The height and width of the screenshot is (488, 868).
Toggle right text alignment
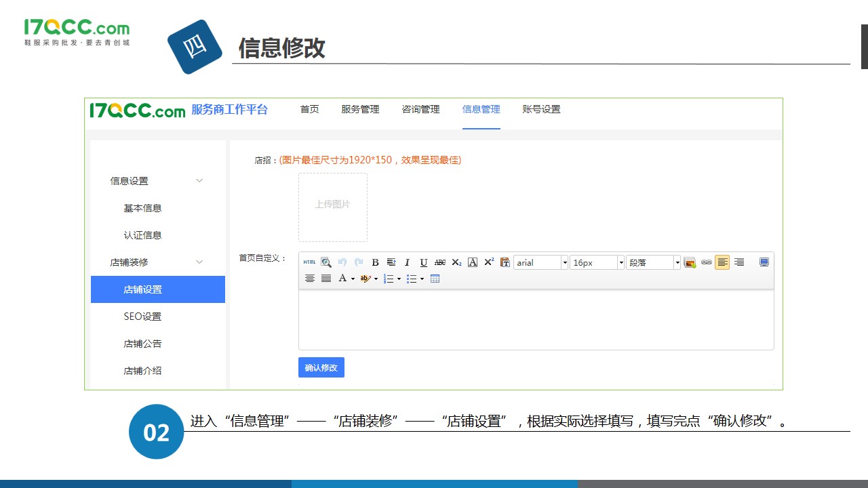click(739, 262)
